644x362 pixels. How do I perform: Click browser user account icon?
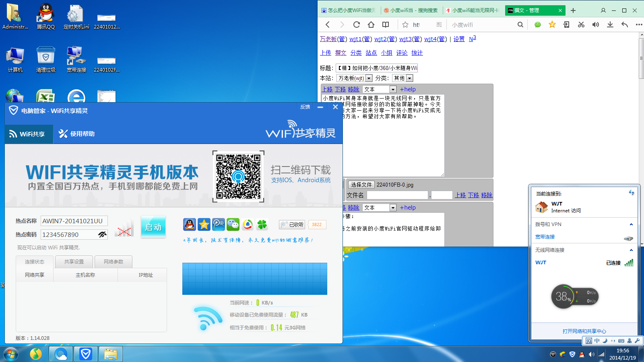603,10
